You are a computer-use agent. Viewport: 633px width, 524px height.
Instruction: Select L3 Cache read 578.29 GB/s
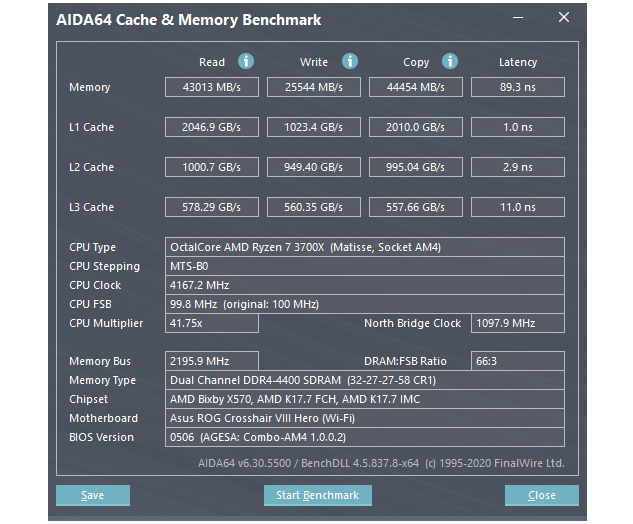click(x=212, y=207)
